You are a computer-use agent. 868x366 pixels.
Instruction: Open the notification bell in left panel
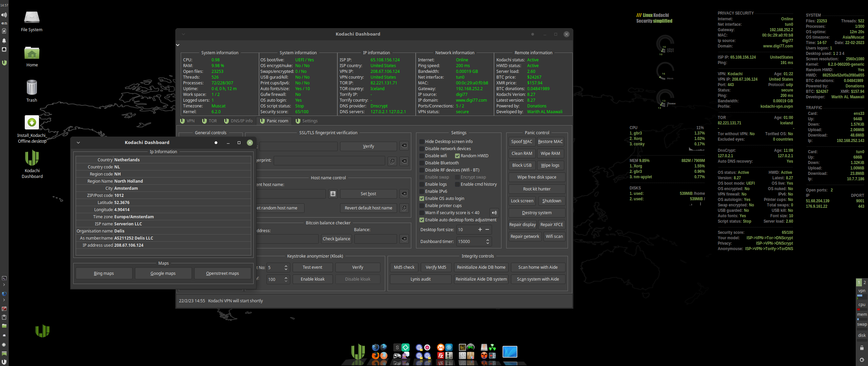4,41
